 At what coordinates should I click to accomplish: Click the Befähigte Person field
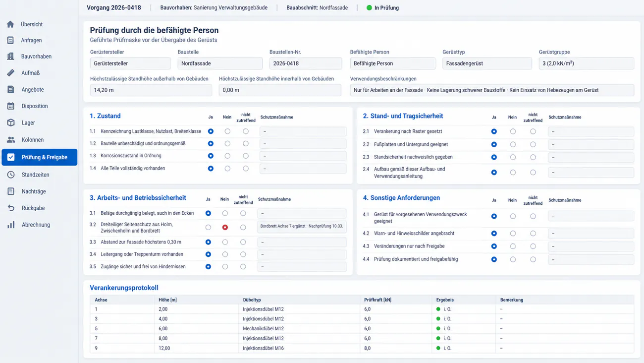(393, 63)
